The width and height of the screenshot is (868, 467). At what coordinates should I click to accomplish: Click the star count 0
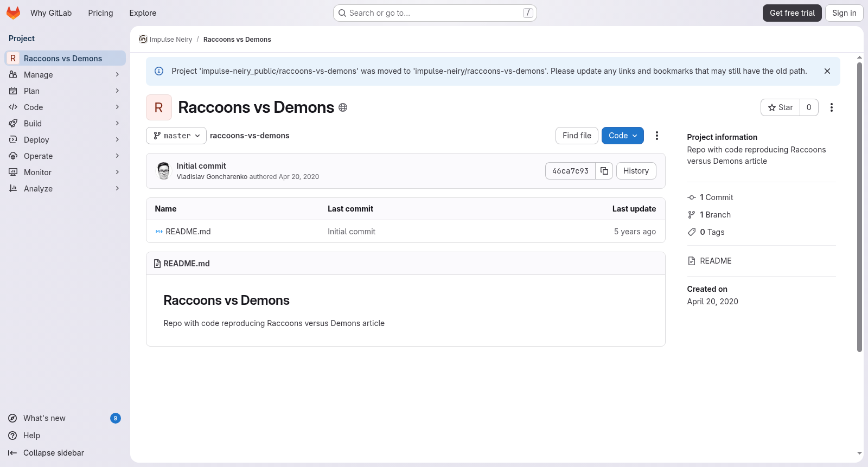coord(809,107)
